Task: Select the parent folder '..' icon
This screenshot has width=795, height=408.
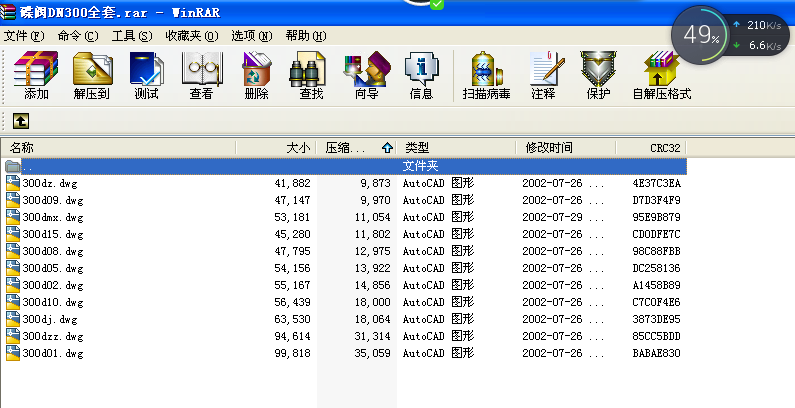Action: click(x=13, y=166)
